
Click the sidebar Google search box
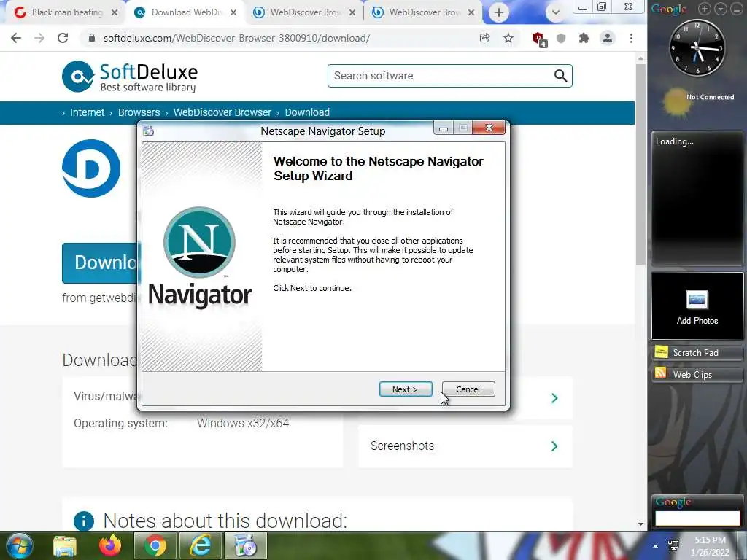click(697, 518)
